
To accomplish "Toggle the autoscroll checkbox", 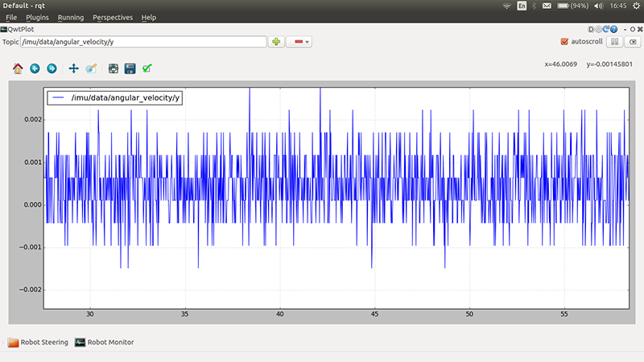I will pyautogui.click(x=564, y=41).
